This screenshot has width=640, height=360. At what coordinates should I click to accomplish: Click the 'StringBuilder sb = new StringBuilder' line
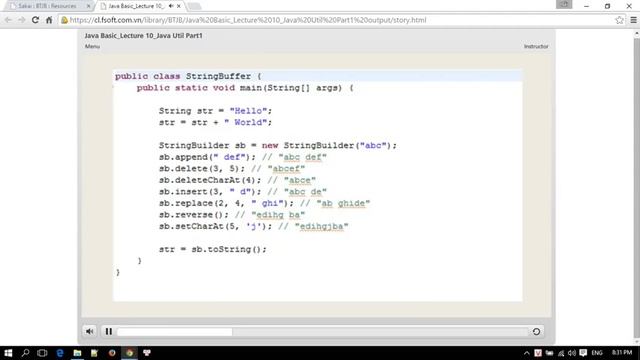coord(278,146)
